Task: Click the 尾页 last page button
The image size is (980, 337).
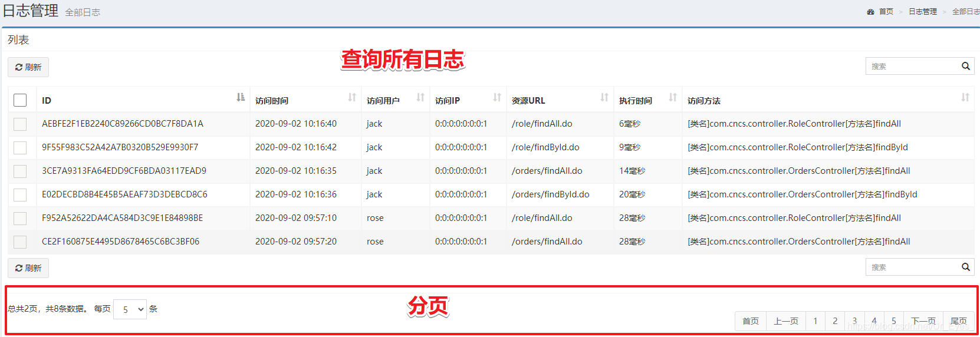Action: [959, 321]
